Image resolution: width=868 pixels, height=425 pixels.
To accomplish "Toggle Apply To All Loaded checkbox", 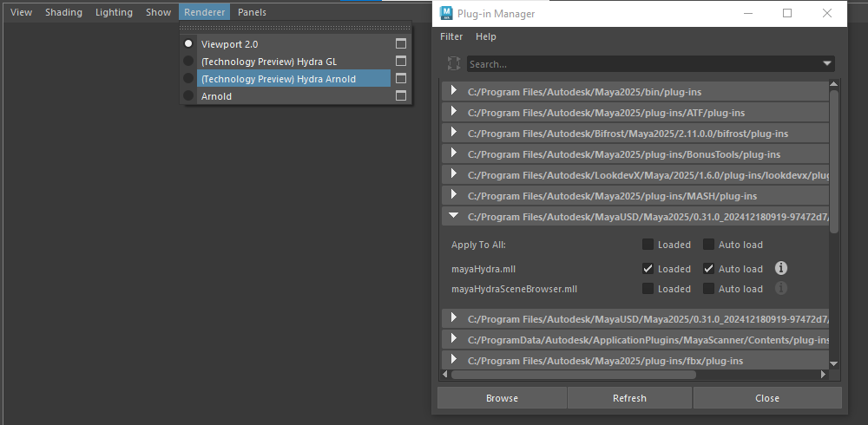I will pyautogui.click(x=648, y=245).
